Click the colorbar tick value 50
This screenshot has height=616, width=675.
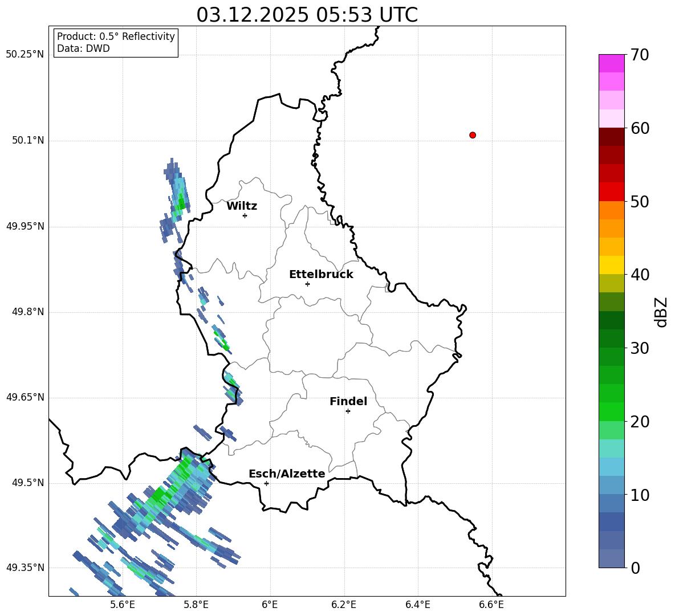pos(640,201)
